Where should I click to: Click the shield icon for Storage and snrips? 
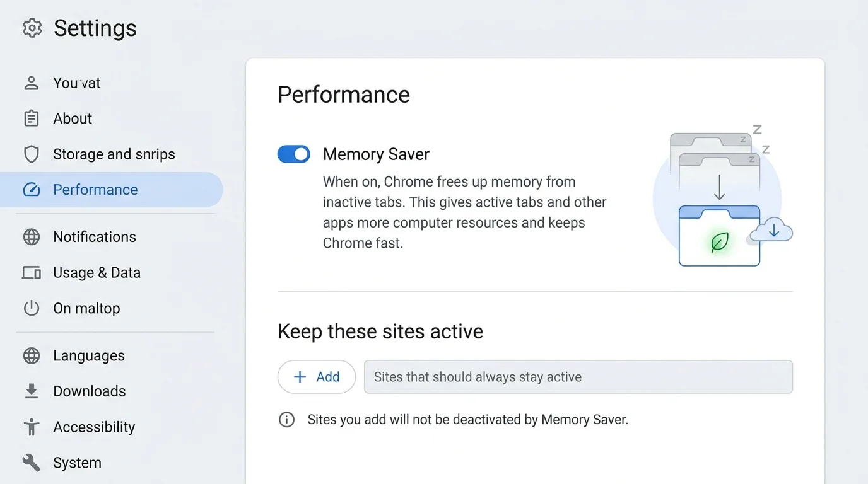(32, 154)
